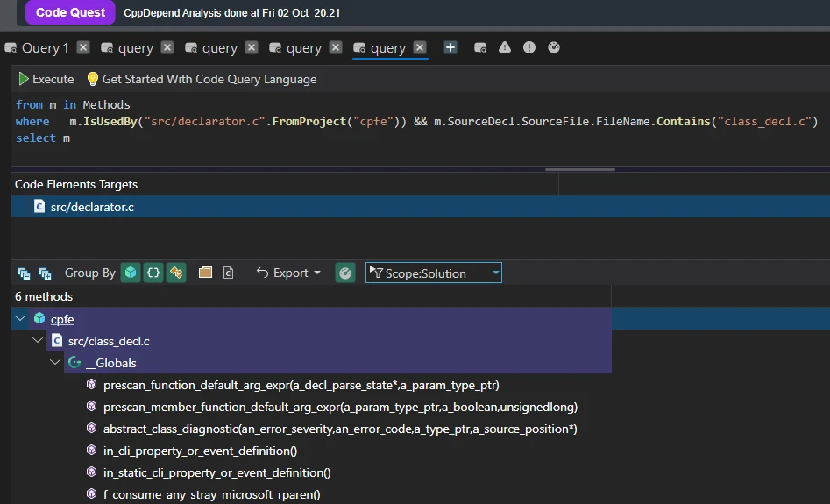The width and height of the screenshot is (830, 504).
Task: Collapse the src/class_decl.c node
Action: tap(38, 340)
